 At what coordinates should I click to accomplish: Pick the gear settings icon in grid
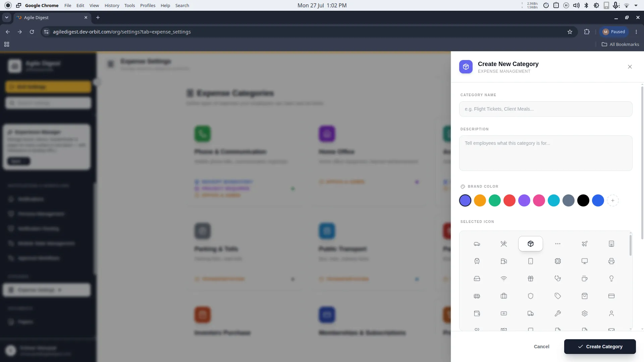pos(584,313)
